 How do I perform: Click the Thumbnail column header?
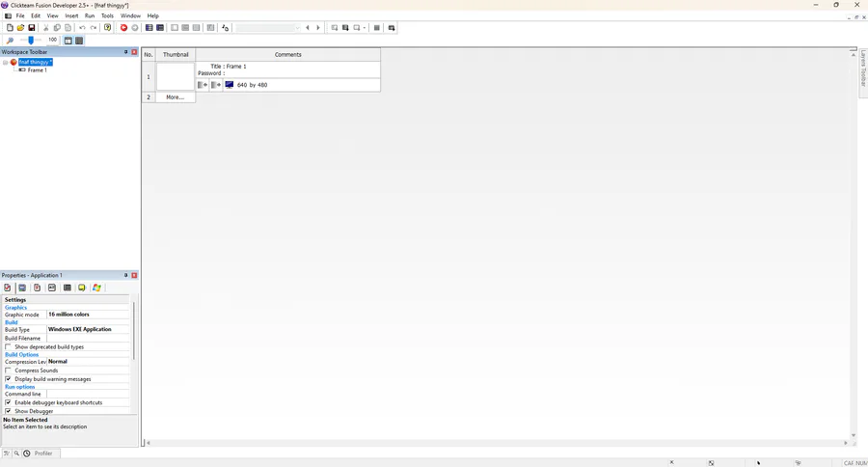(176, 54)
